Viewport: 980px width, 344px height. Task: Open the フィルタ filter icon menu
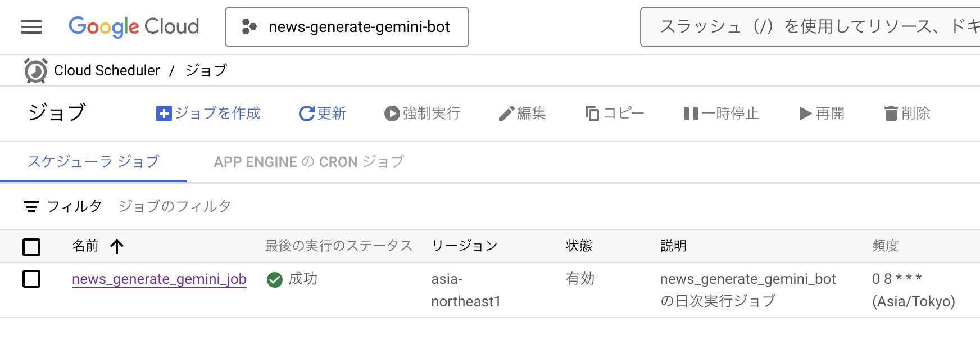(x=31, y=207)
